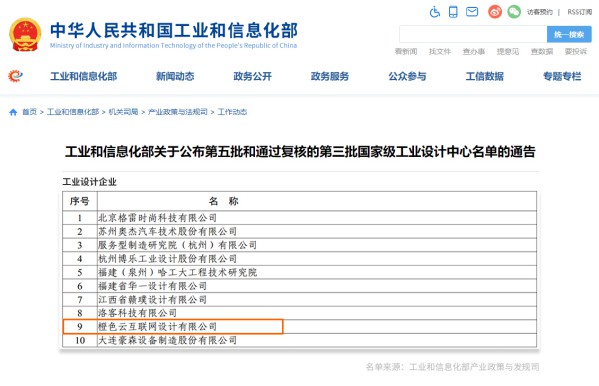
Task: Click sequence number 5 cell
Action: tap(80, 272)
